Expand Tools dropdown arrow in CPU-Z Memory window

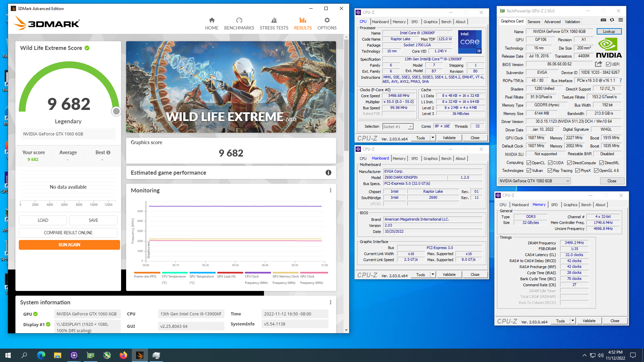(573, 321)
